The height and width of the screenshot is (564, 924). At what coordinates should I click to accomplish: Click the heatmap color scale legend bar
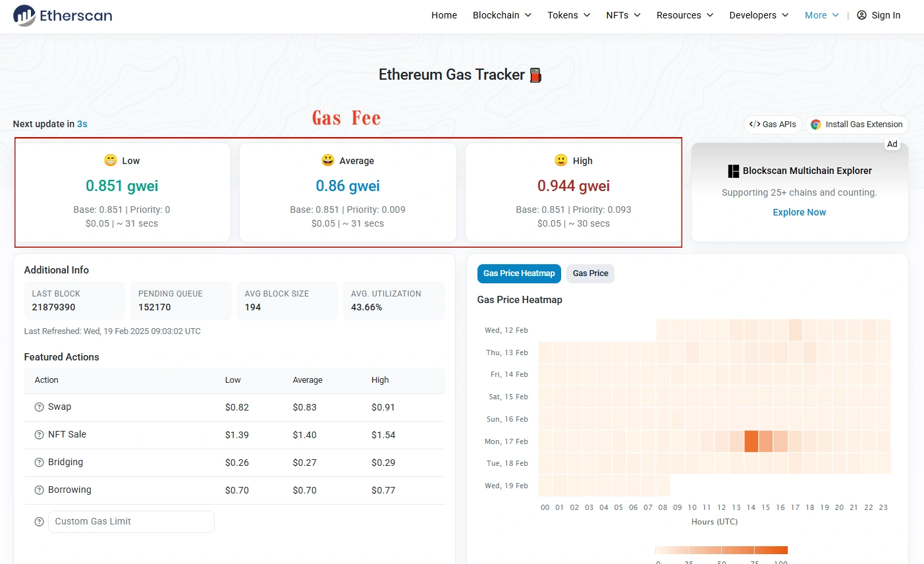(721, 550)
